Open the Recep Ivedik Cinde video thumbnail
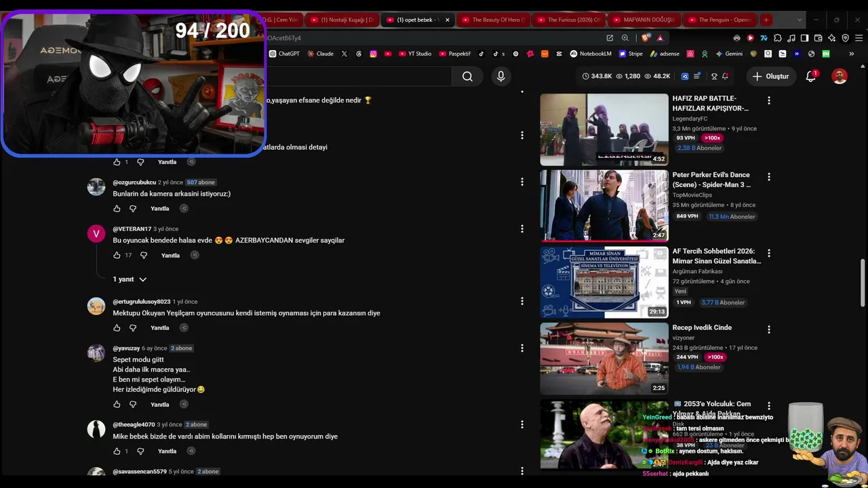The image size is (868, 488). point(604,359)
